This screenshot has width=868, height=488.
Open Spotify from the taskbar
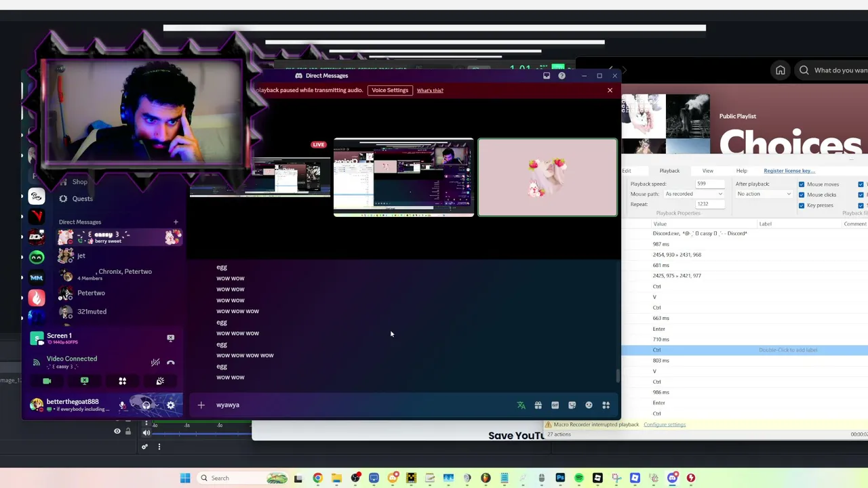click(x=578, y=478)
